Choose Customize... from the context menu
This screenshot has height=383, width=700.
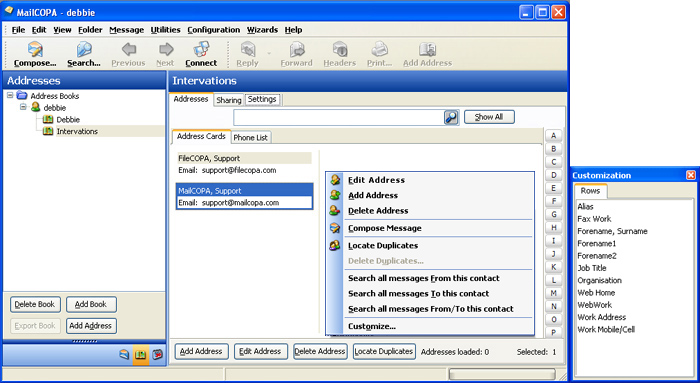[372, 326]
